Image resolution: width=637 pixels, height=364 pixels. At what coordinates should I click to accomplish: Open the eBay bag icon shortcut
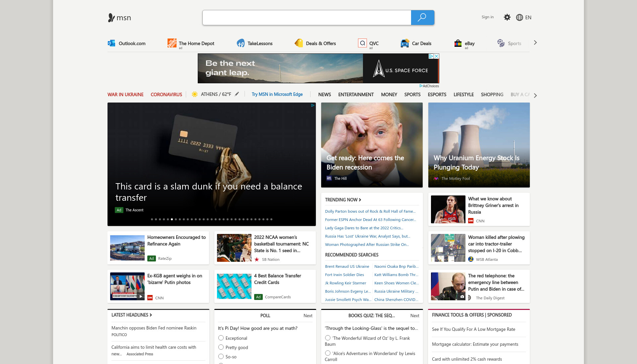pos(458,43)
